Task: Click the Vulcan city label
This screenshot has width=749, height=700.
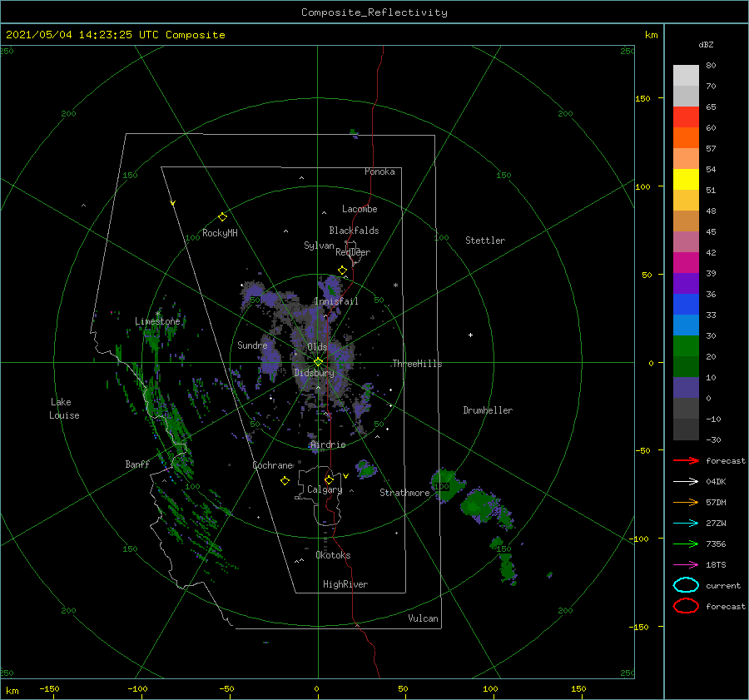Action: click(424, 618)
